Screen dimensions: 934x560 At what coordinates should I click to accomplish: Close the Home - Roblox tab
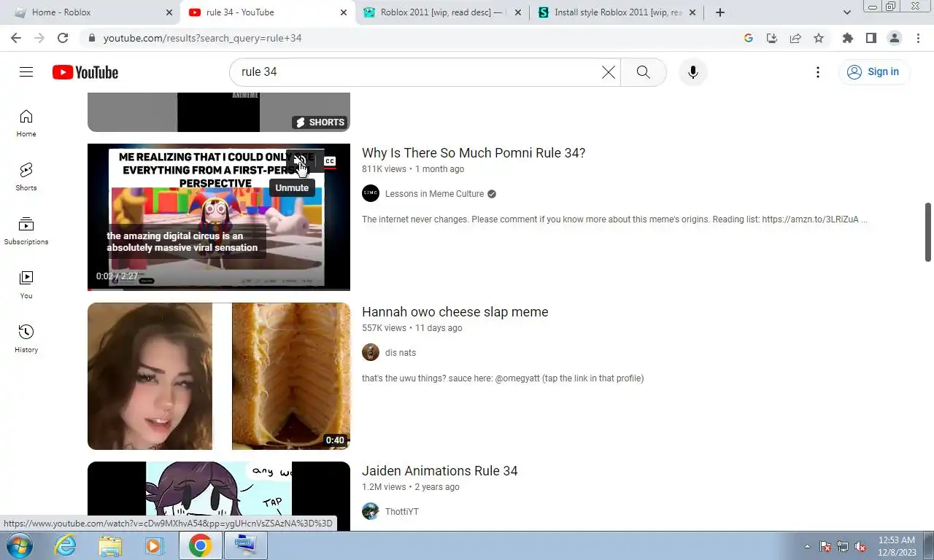point(169,12)
